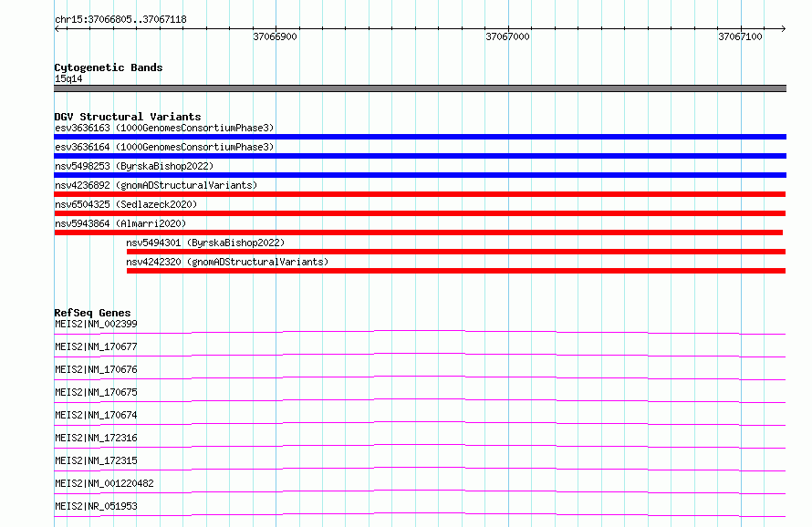
Task: Click the magenta line for MEIS2|NM_170677
Action: [420, 355]
